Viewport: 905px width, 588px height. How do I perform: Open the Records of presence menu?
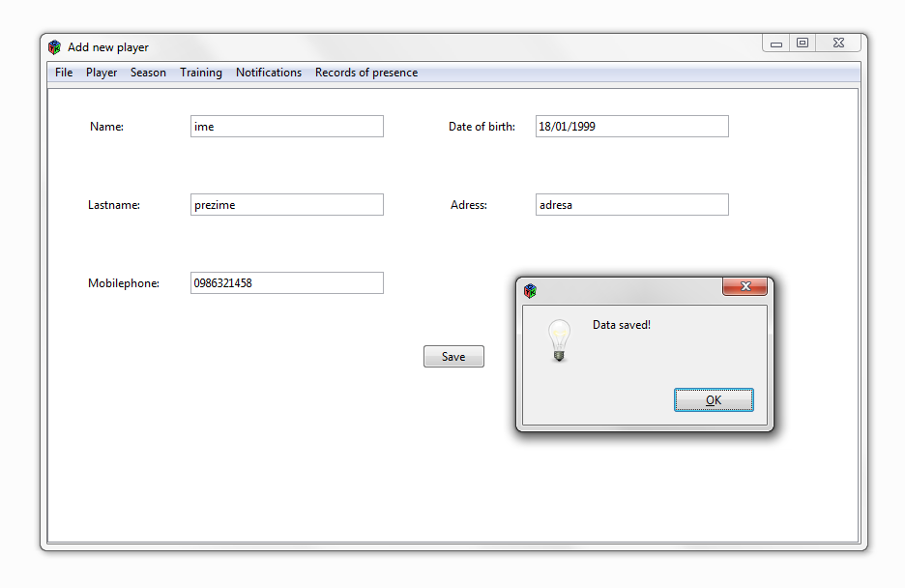click(365, 73)
